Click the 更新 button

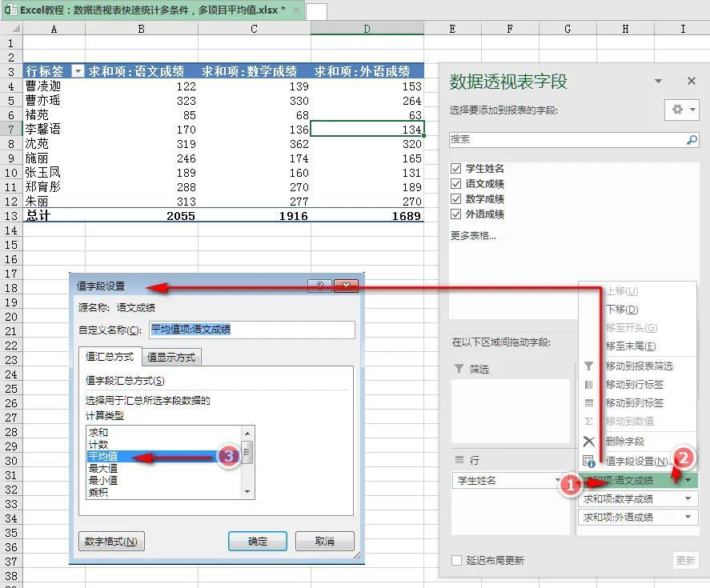click(685, 560)
